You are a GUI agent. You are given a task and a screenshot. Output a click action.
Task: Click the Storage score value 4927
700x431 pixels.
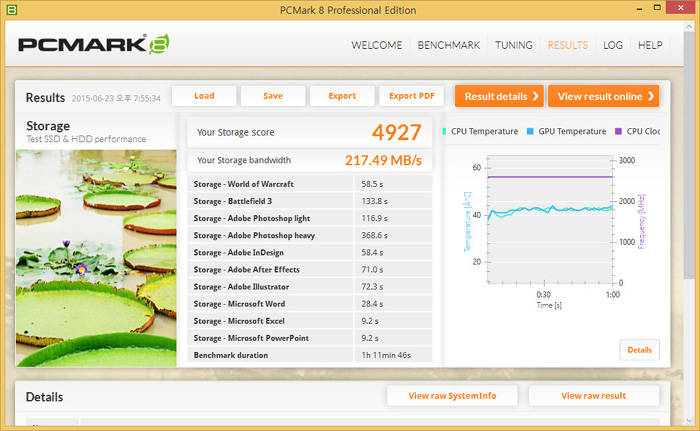click(x=396, y=132)
